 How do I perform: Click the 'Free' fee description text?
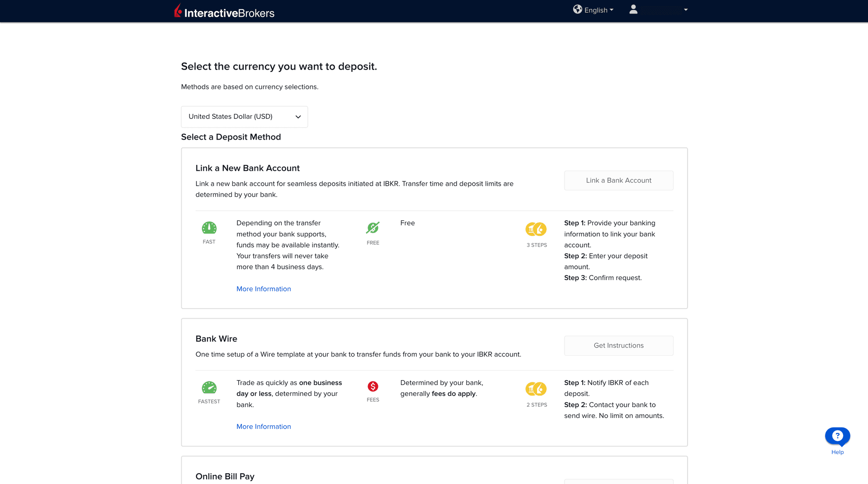(407, 223)
